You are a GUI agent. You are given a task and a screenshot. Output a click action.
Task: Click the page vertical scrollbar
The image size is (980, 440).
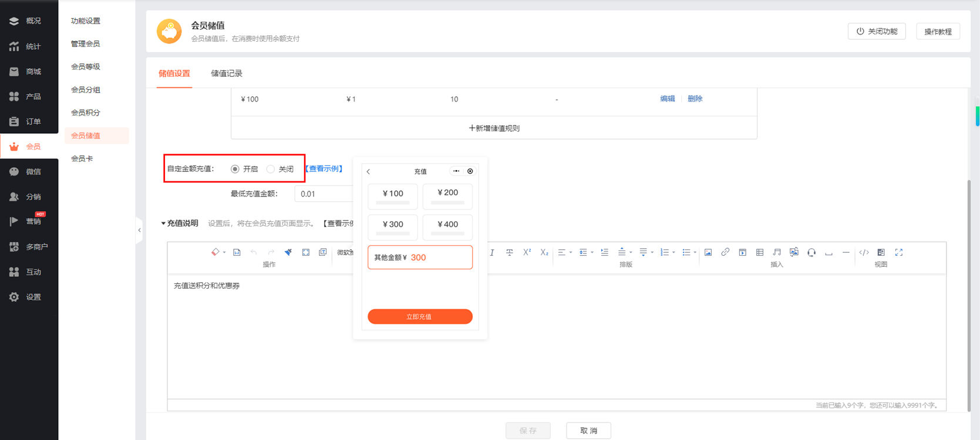969,293
